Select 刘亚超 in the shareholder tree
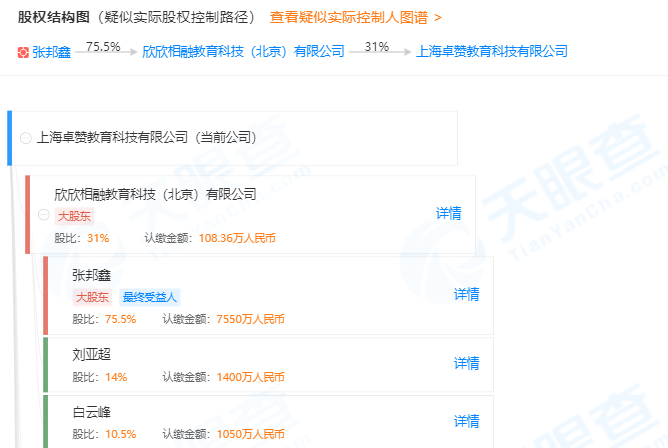The height and width of the screenshot is (448, 668). click(91, 354)
